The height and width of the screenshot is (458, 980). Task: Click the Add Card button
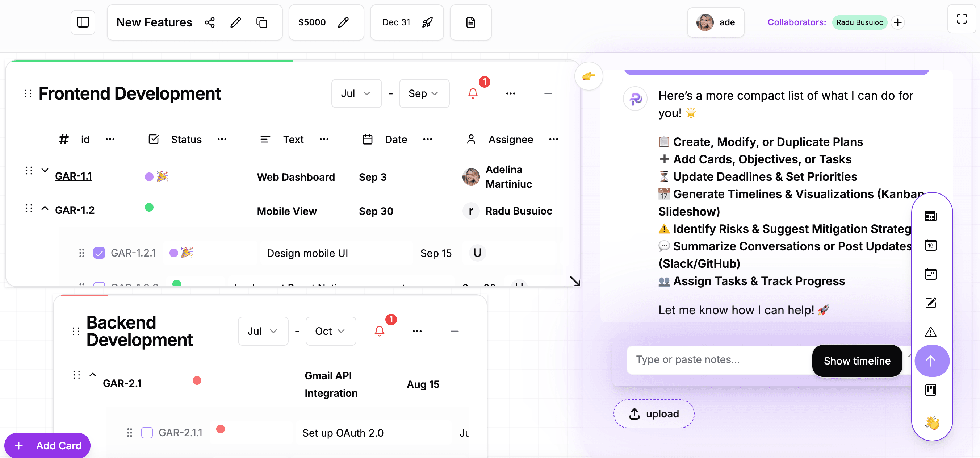coord(47,445)
